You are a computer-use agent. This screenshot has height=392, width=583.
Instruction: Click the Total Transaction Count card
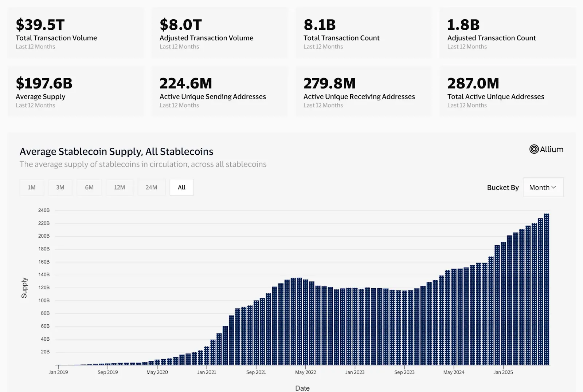[363, 33]
